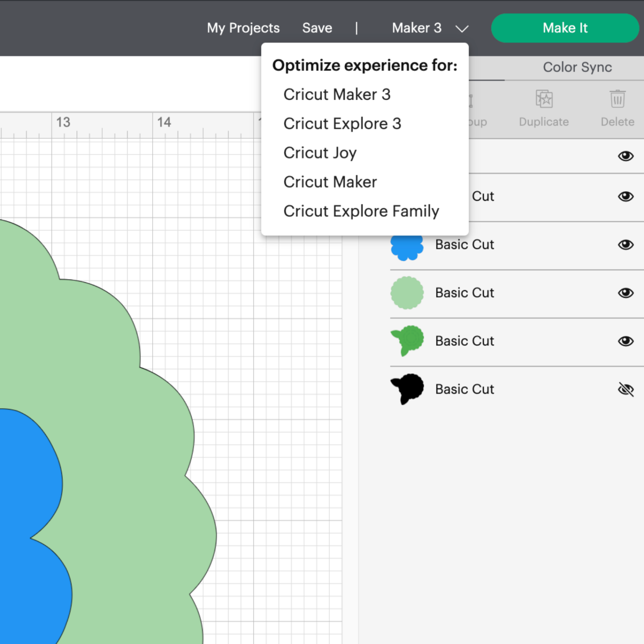Select the blue layer thumbnail
The height and width of the screenshot is (644, 644).
click(407, 248)
